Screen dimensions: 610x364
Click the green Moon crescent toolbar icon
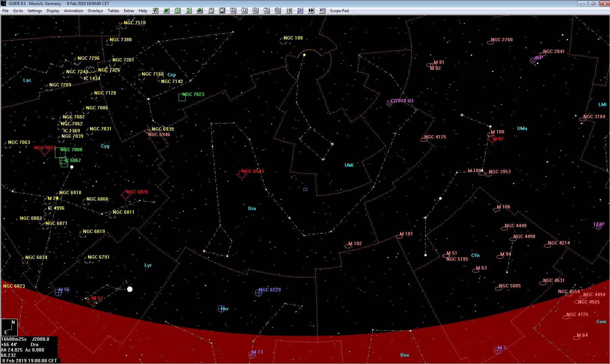[189, 10]
